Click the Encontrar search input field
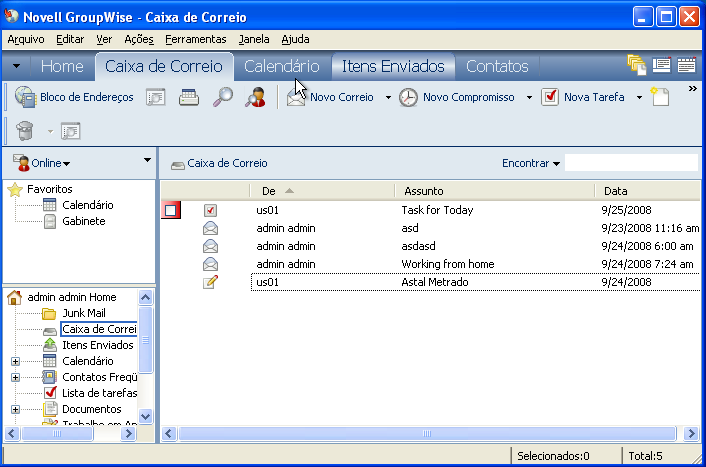706x467 pixels. tap(630, 163)
